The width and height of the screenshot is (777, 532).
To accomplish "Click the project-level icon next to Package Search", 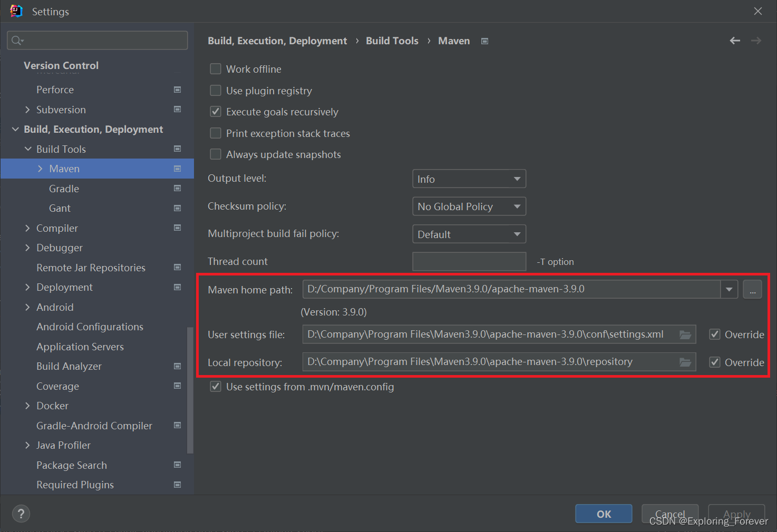I will point(178,465).
